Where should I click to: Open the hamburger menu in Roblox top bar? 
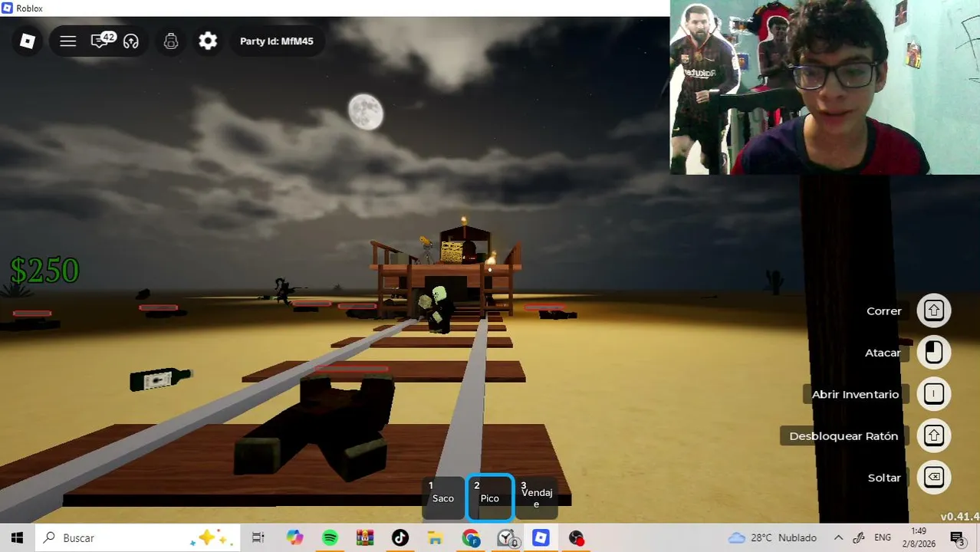[x=68, y=41]
